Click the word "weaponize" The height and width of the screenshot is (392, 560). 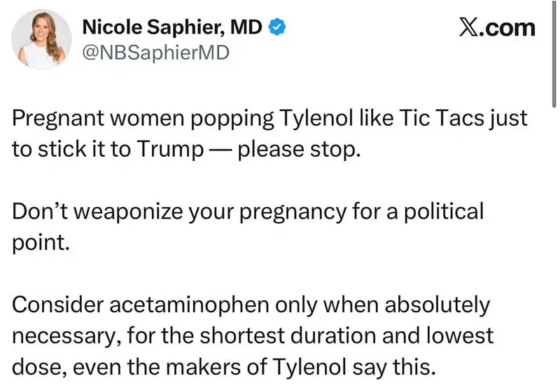(x=129, y=211)
